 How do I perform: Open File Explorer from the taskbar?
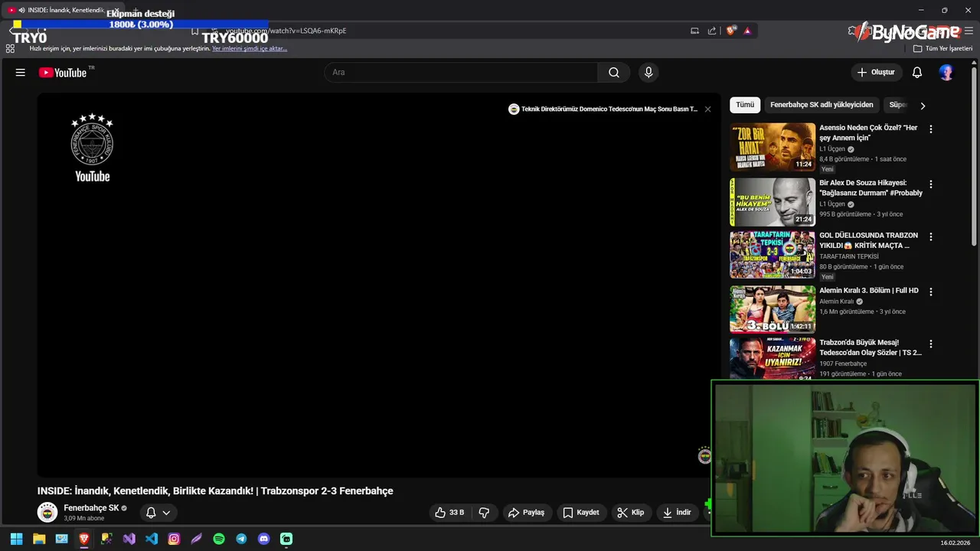pos(39,539)
